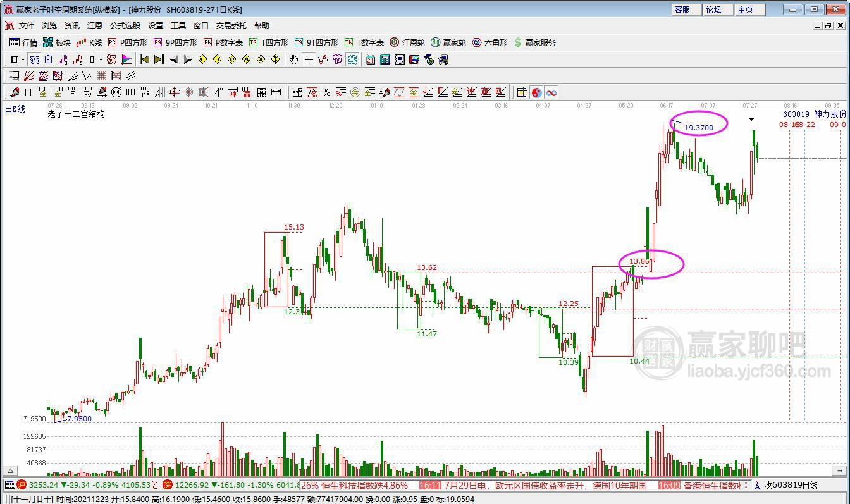Screen dimensions: 850x504
Task: Click the 神力股份 stock name
Action: pos(830,114)
